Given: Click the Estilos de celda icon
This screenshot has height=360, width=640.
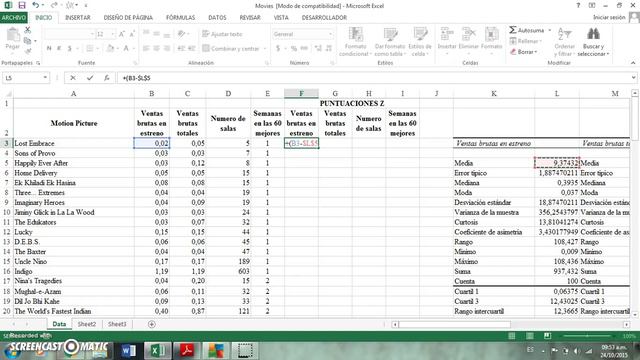Looking at the screenshot, I should 420,34.
